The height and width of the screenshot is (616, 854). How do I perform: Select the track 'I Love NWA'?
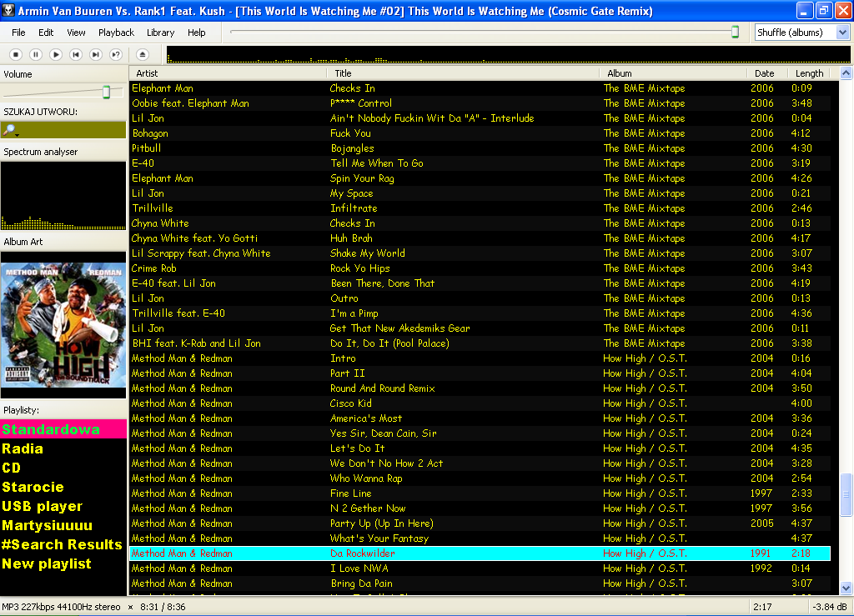pos(480,568)
